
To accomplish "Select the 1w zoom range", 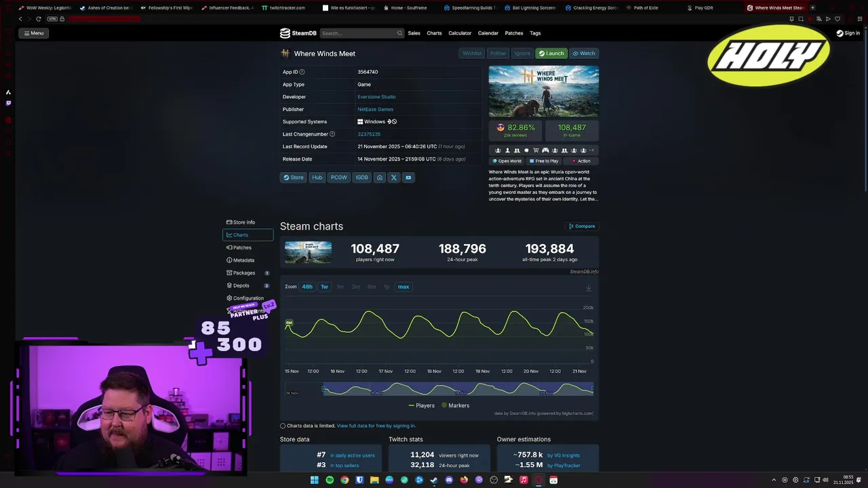I will click(x=324, y=287).
